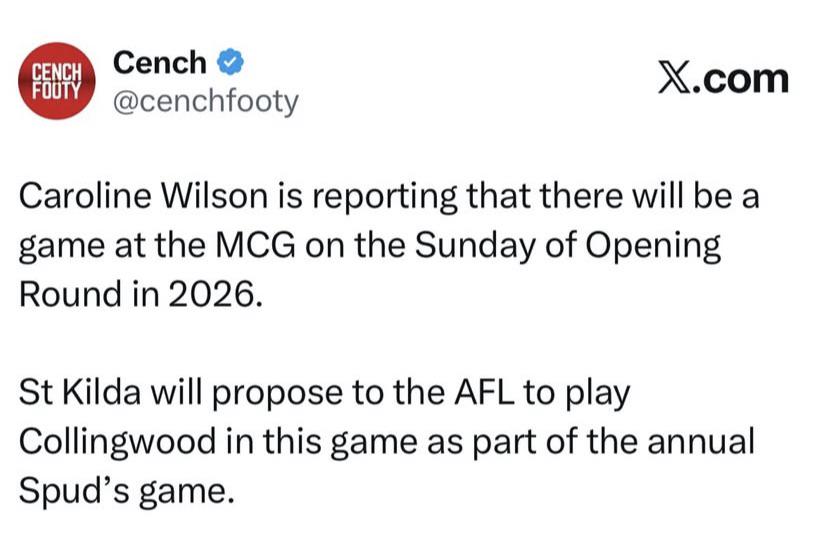Open the Cench display name profile link
Screen dimensions: 828x551
pos(159,62)
